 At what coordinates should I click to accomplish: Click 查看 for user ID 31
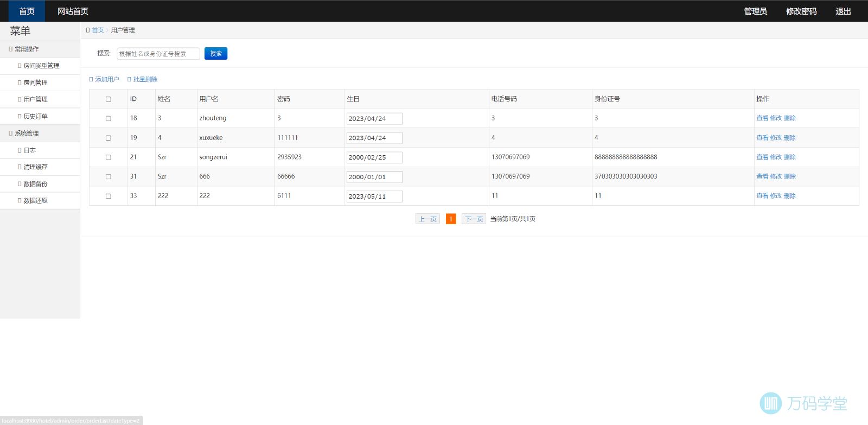coord(762,176)
